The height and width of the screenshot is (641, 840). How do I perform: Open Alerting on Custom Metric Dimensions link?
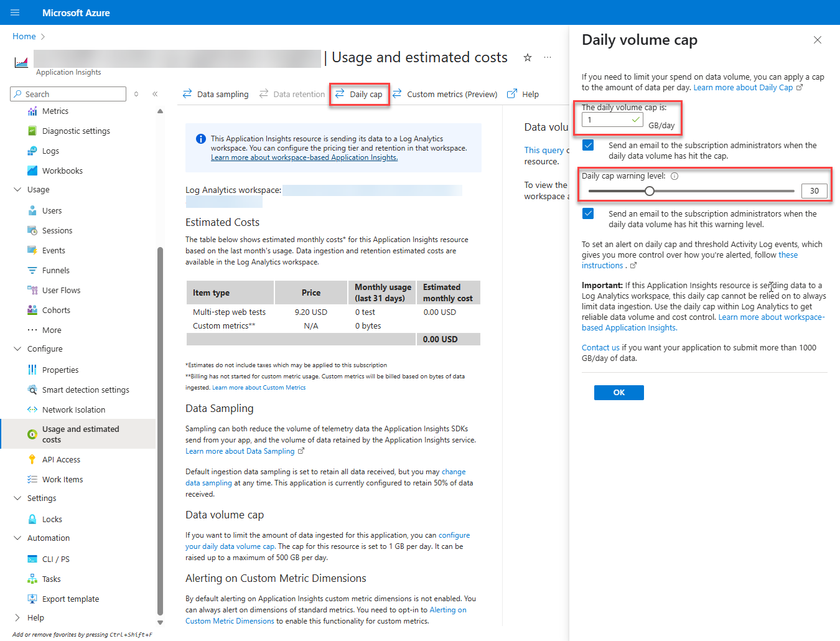[325, 615]
